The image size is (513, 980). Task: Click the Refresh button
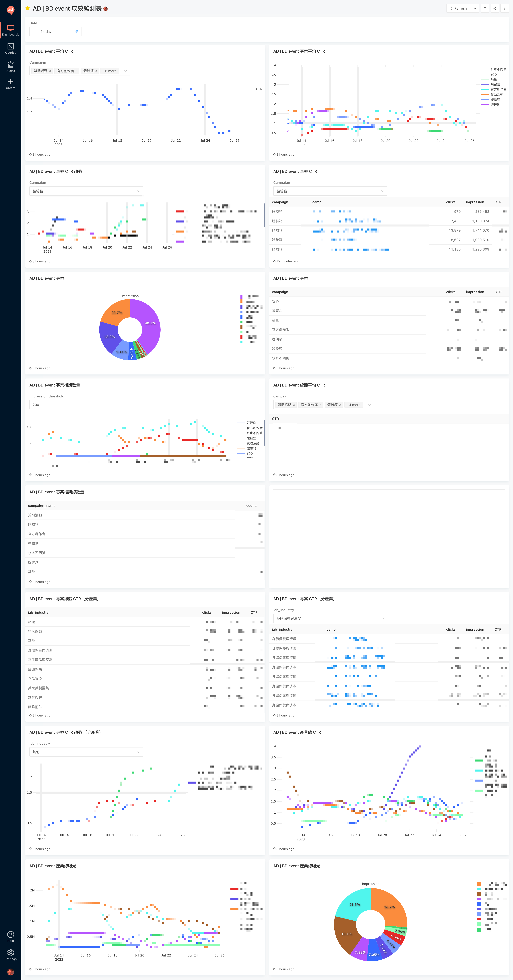(x=459, y=8)
